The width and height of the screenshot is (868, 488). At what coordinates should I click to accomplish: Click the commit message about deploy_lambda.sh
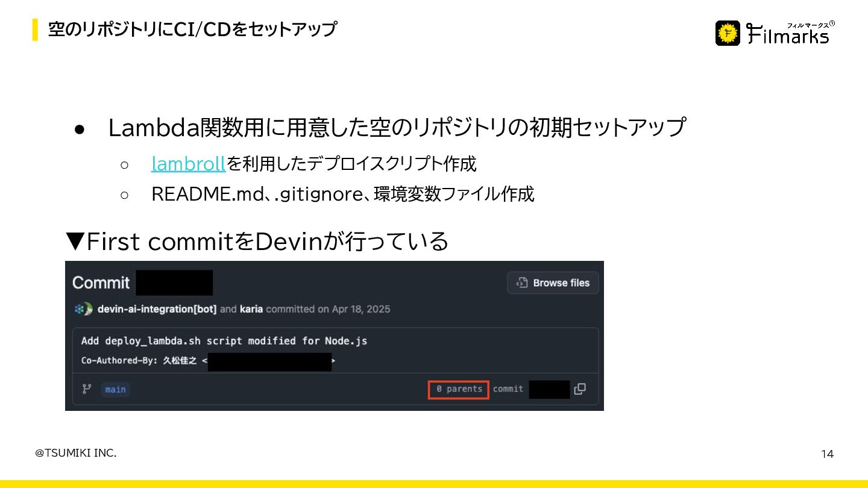(x=224, y=341)
